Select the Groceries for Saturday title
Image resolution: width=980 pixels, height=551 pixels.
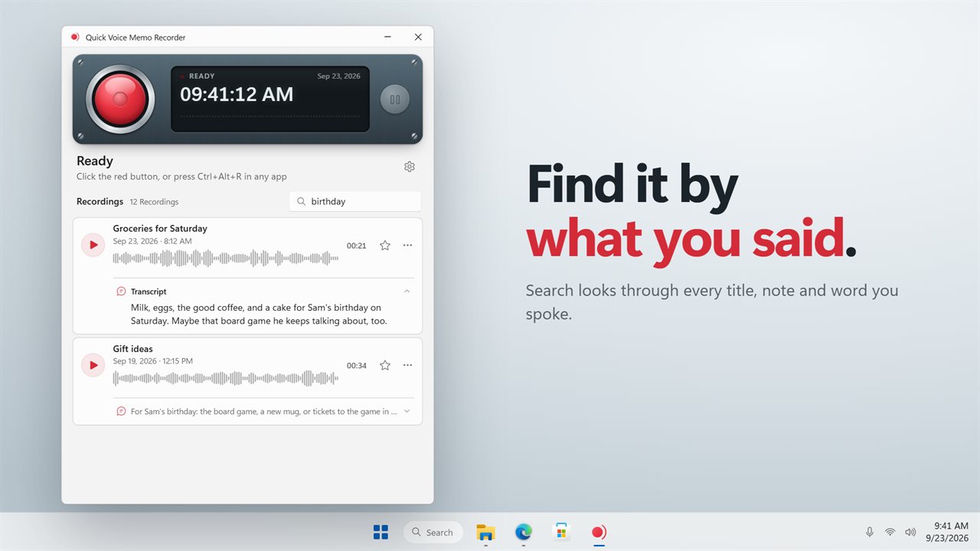(160, 228)
